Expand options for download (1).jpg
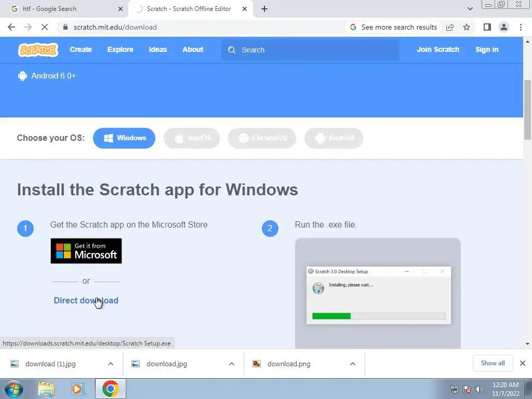The height and width of the screenshot is (399, 532). click(x=111, y=364)
